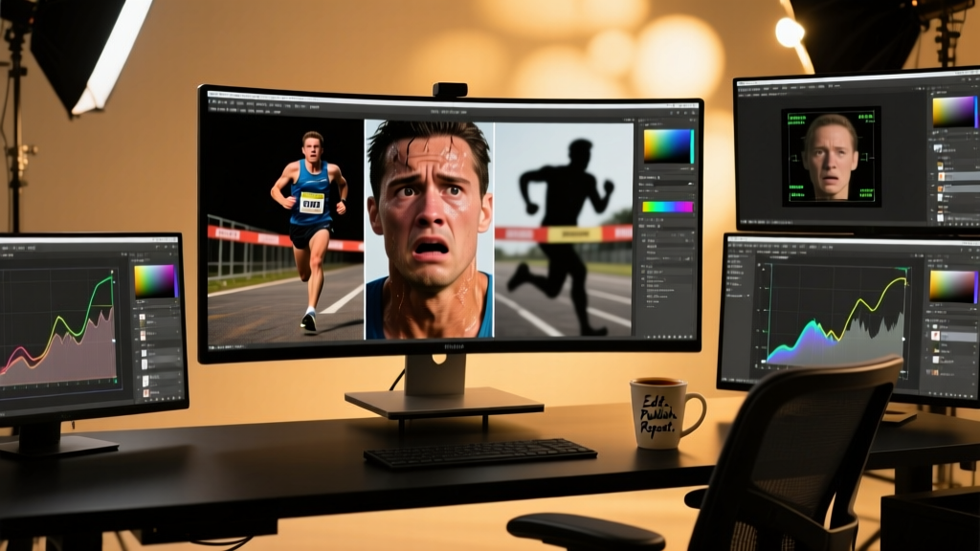
Task: Click blue vertical strip on left monitor picker
Action: [x=176, y=282]
